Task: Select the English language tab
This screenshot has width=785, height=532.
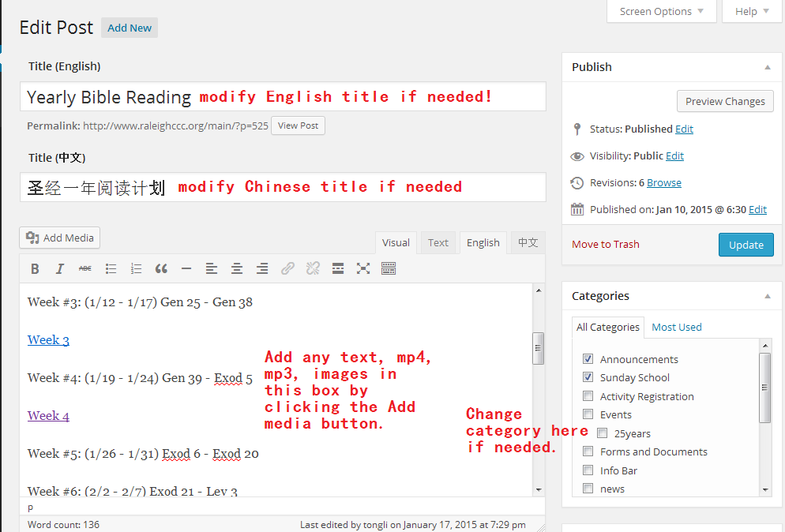Action: tap(483, 243)
